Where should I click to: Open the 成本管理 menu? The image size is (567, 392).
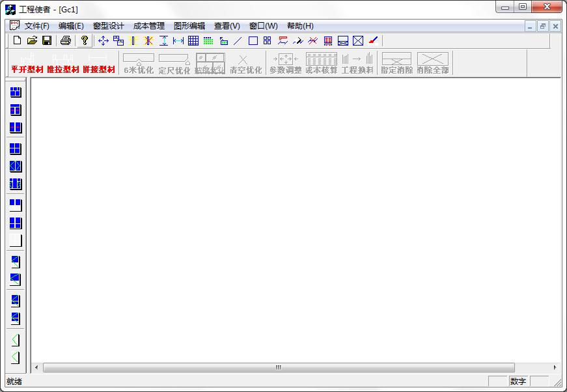pyautogui.click(x=149, y=26)
